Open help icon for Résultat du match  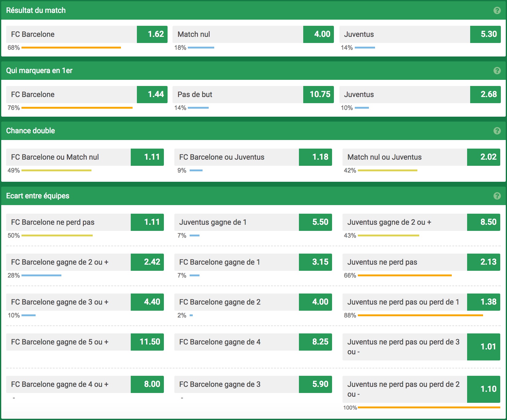[497, 10]
